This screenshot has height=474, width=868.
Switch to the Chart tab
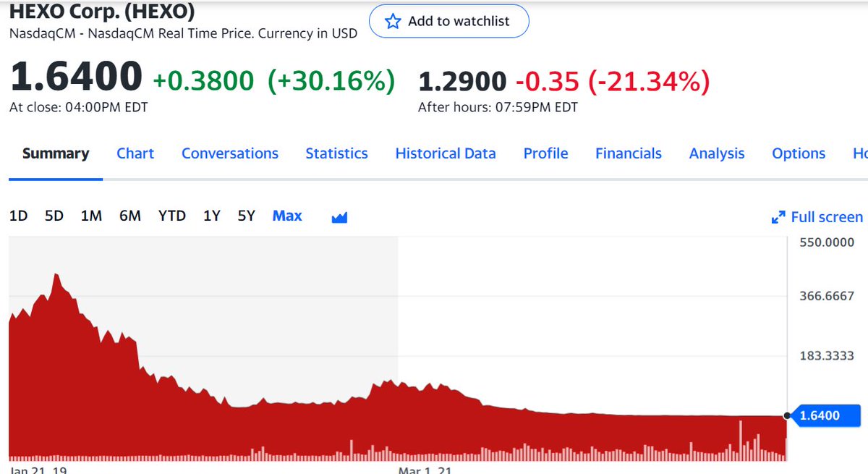[x=135, y=153]
